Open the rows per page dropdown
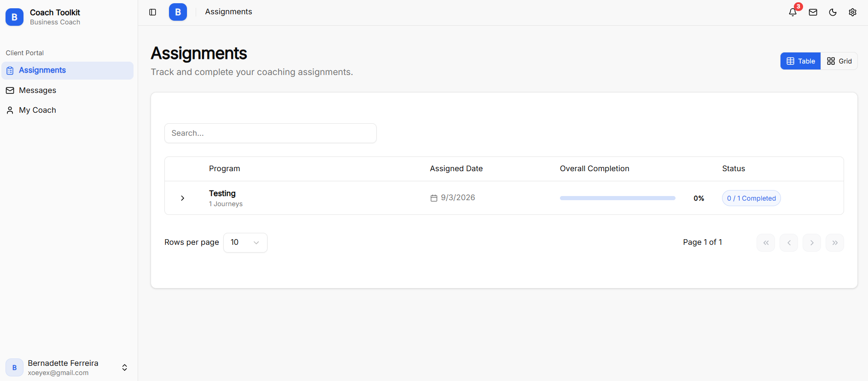 [x=245, y=242]
